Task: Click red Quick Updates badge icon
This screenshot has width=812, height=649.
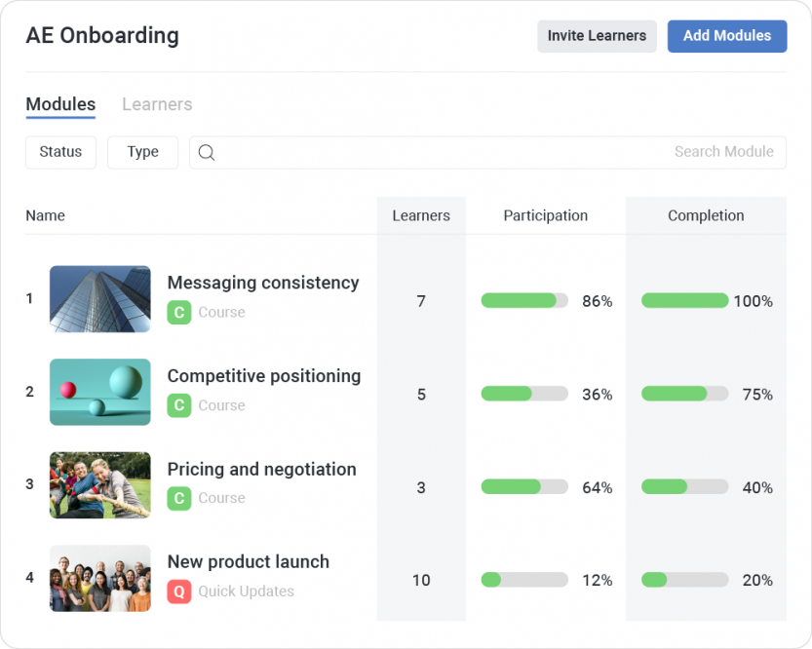Action: (x=178, y=592)
